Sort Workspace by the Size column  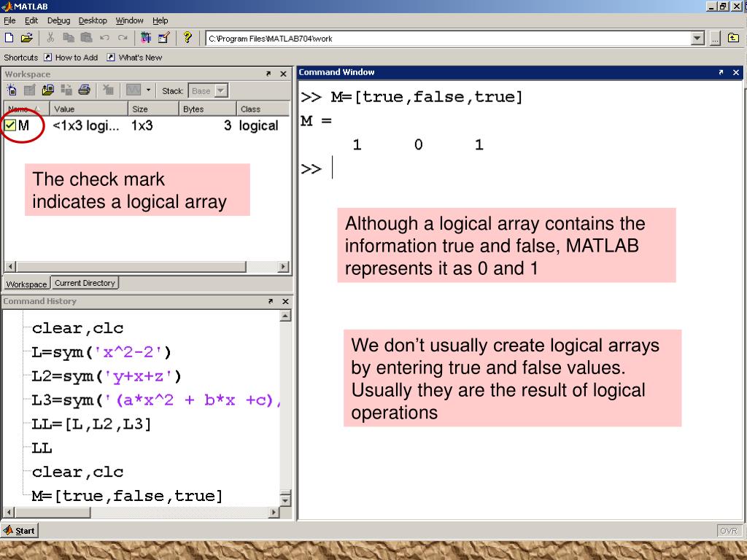click(x=154, y=109)
